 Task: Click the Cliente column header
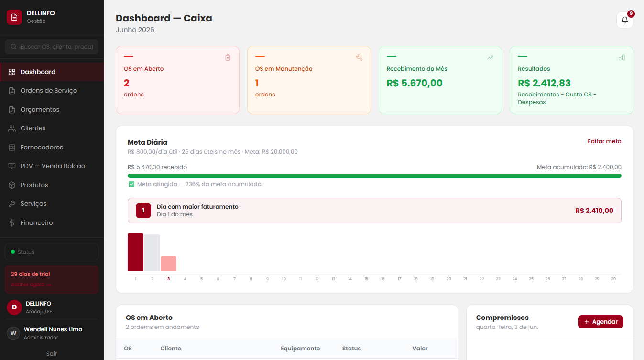171,349
